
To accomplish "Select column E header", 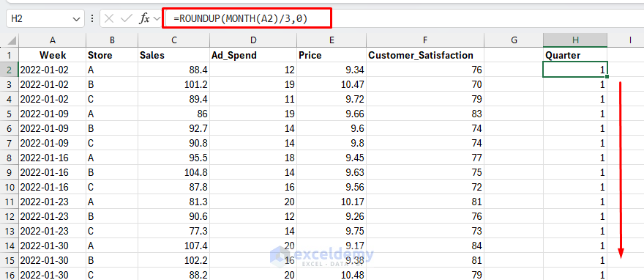I will coord(332,40).
